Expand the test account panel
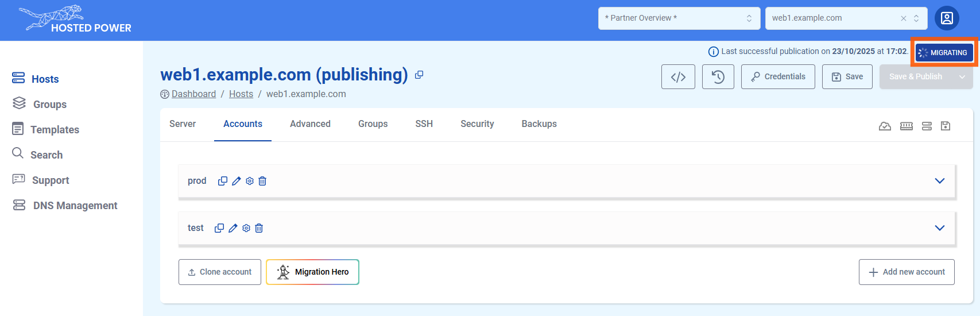 tap(939, 228)
